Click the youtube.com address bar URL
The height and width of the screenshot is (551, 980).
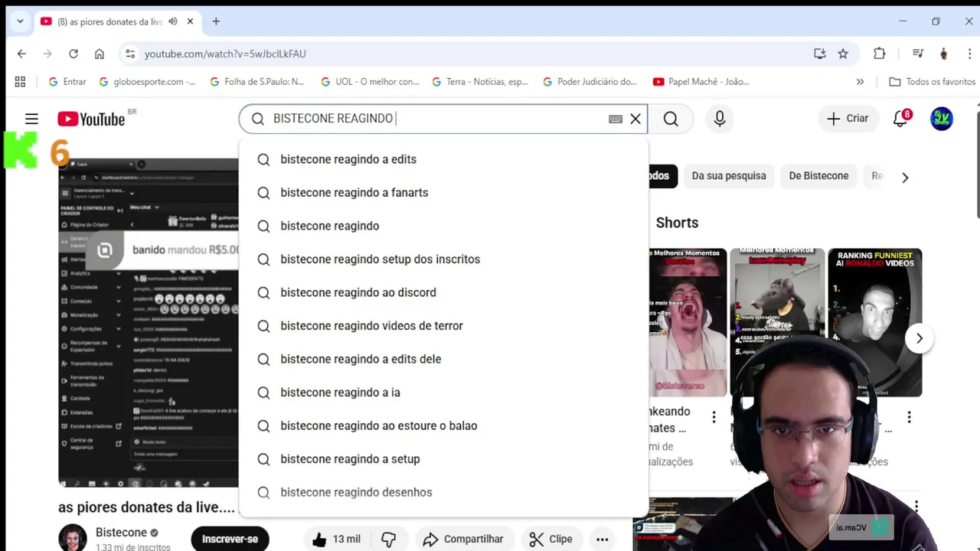pyautogui.click(x=225, y=54)
